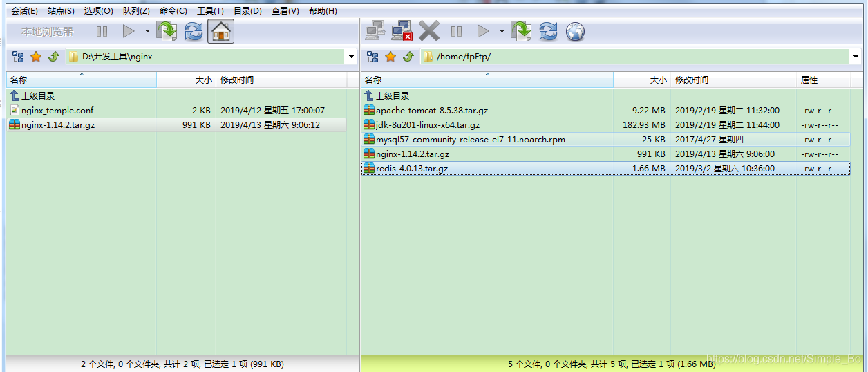This screenshot has height=372, width=868.
Task: Click the 本地浏览器 label in left toolbar
Action: [x=47, y=31]
